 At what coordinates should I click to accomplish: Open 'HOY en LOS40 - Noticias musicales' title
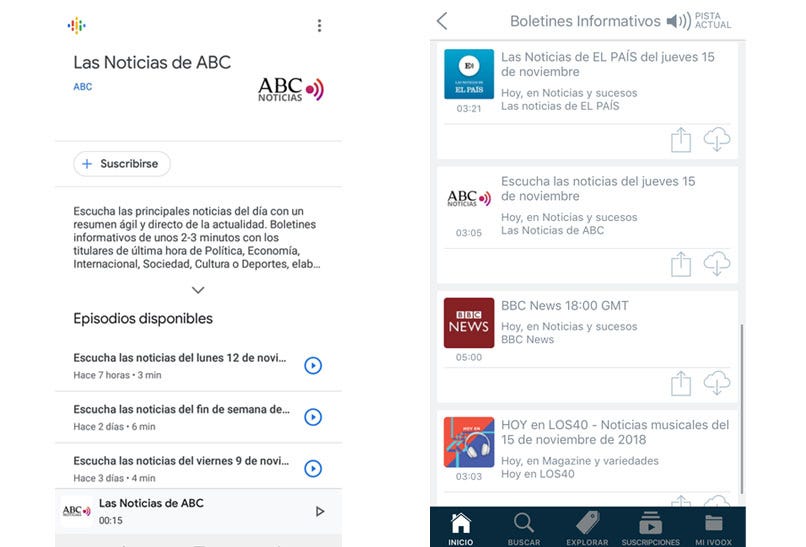click(615, 432)
